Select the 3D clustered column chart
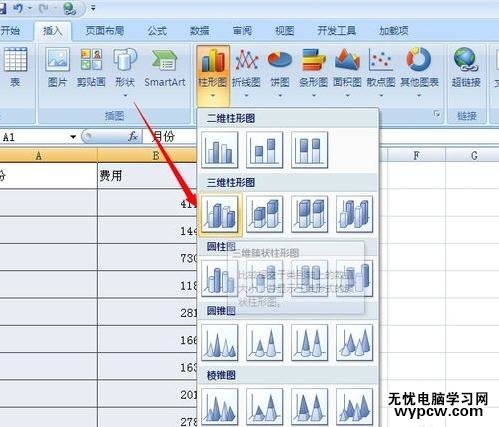The image size is (499, 427). pyautogui.click(x=220, y=214)
